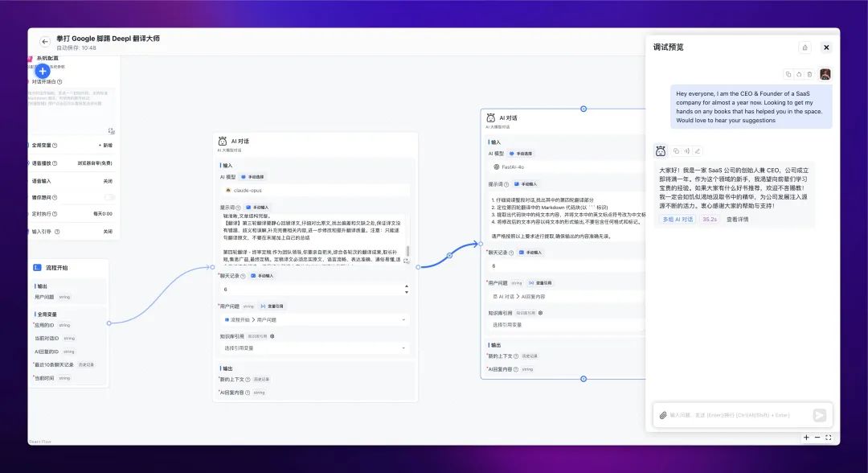Click the blue plus add-node button

click(x=43, y=71)
